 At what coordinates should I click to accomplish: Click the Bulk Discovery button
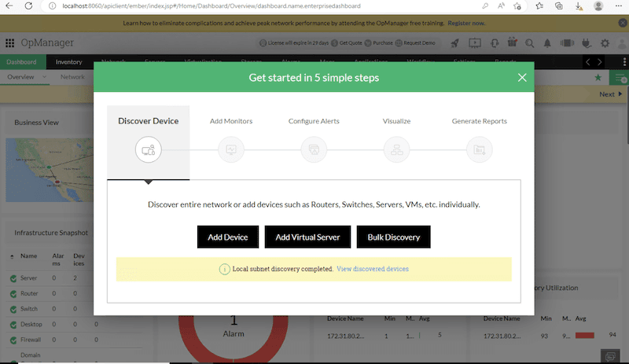[x=394, y=237]
